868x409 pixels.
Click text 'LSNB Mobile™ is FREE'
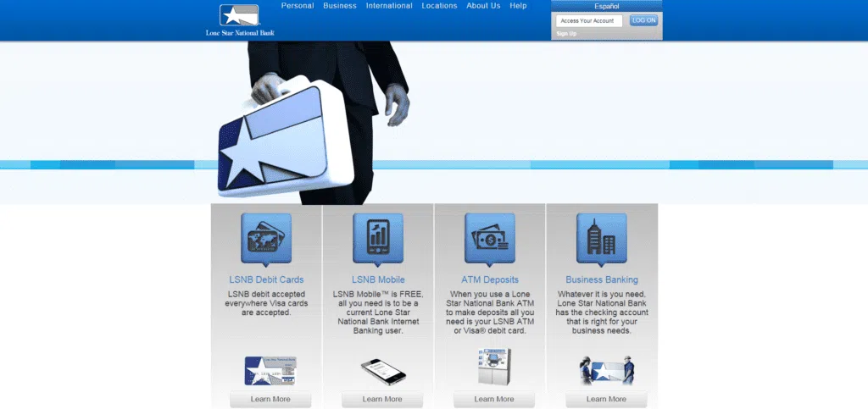pos(377,295)
